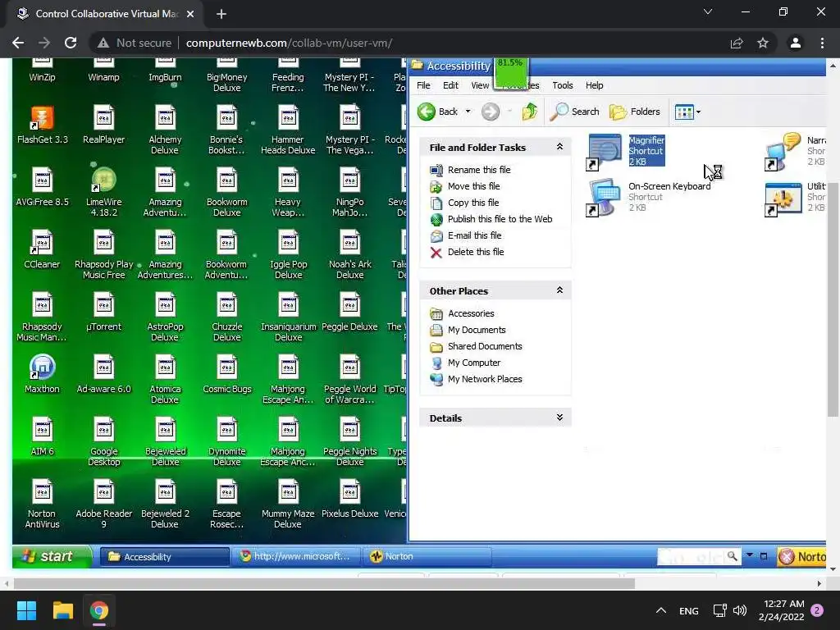Go to My Network Places

[476, 379]
